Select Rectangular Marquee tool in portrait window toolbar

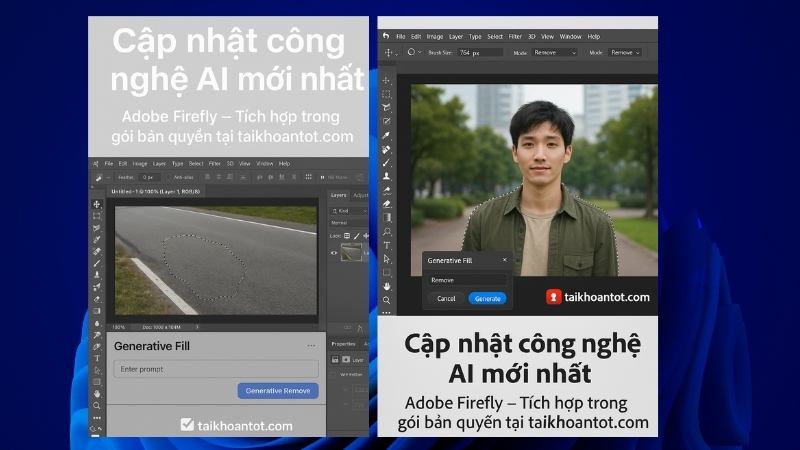click(x=387, y=94)
